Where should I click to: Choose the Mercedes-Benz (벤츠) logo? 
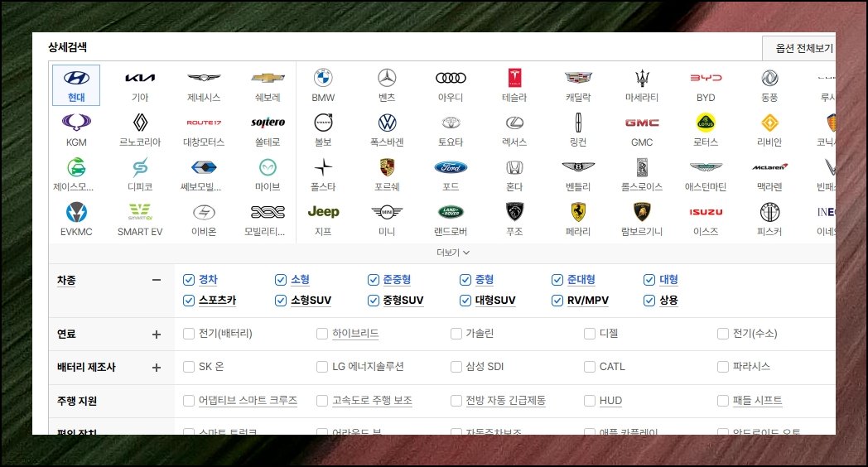(387, 78)
